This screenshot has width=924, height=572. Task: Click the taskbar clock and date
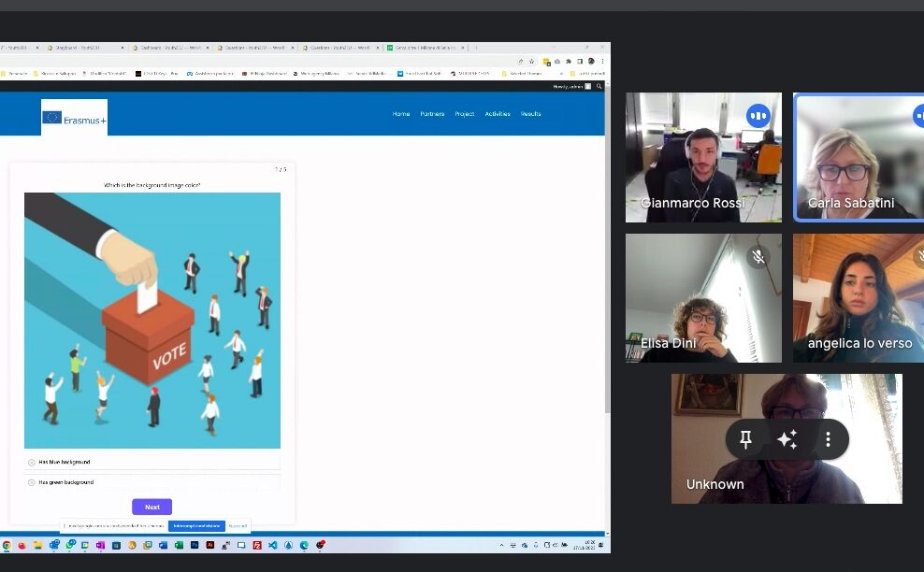[584, 545]
